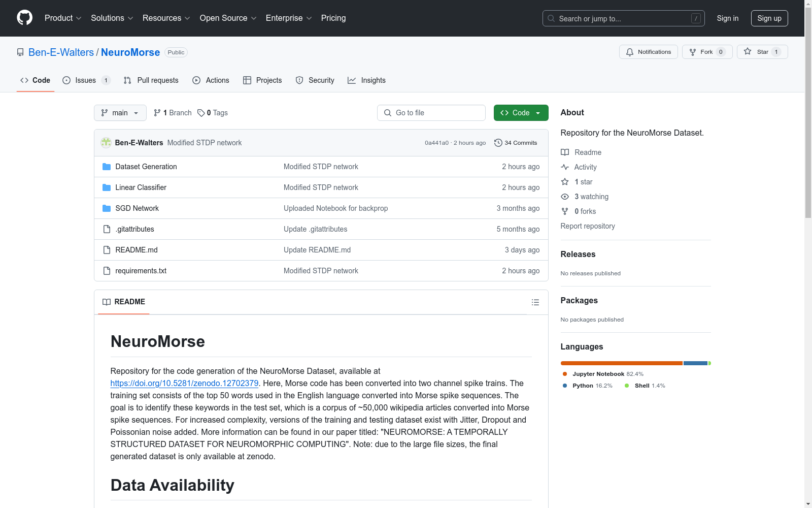This screenshot has height=508, width=812.
Task: Open the main branch selector dropdown
Action: click(120, 113)
